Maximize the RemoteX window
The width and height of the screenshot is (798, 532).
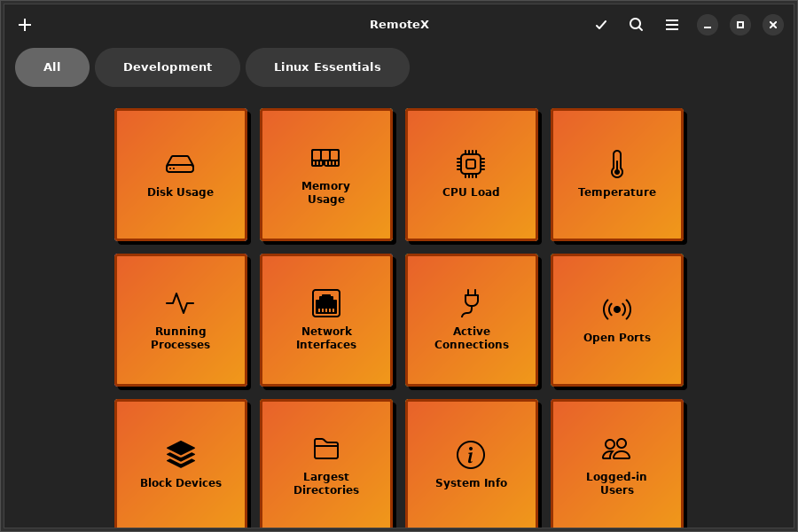point(740,25)
